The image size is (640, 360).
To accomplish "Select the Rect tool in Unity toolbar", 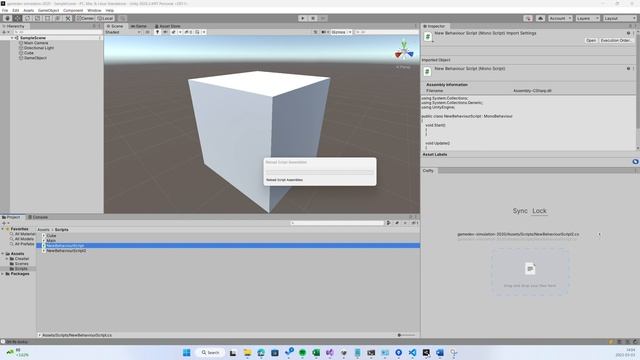I will [47, 18].
